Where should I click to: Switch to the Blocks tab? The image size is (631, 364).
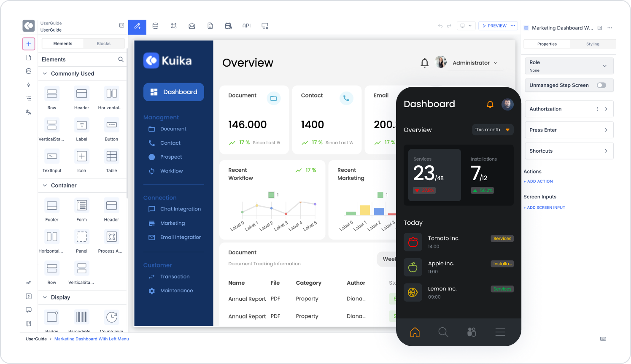103,43
